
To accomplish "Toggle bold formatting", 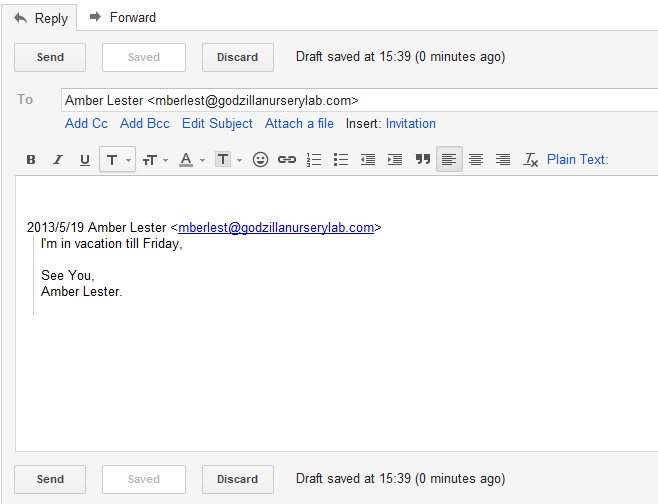I will click(31, 159).
